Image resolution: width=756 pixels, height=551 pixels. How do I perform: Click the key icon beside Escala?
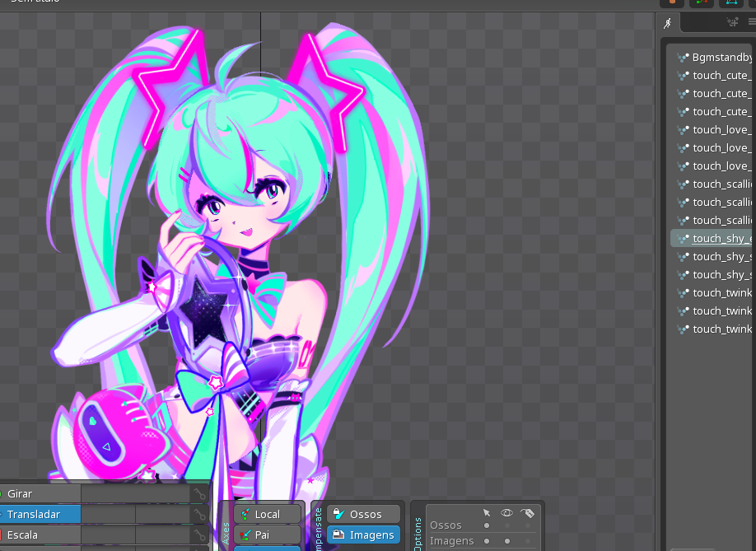tap(199, 535)
